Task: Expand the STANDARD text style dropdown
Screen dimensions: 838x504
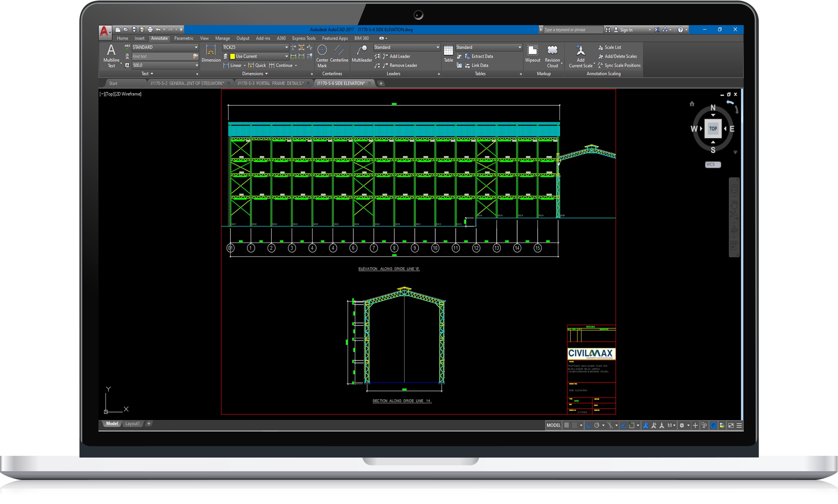Action: (196, 47)
